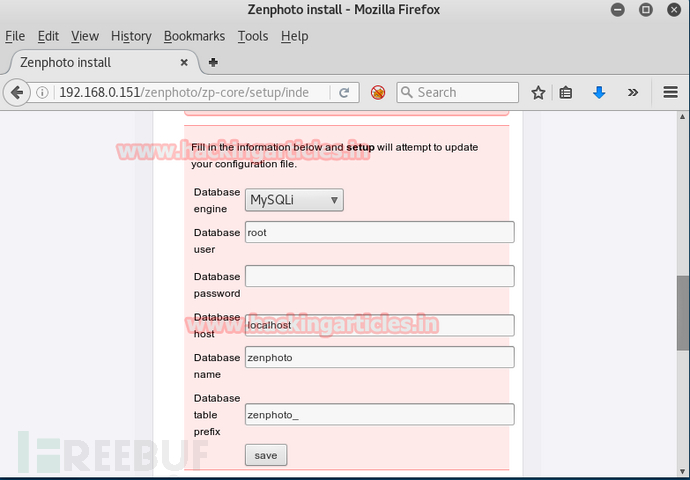Open the Tools menu
The height and width of the screenshot is (480, 690).
pos(253,36)
